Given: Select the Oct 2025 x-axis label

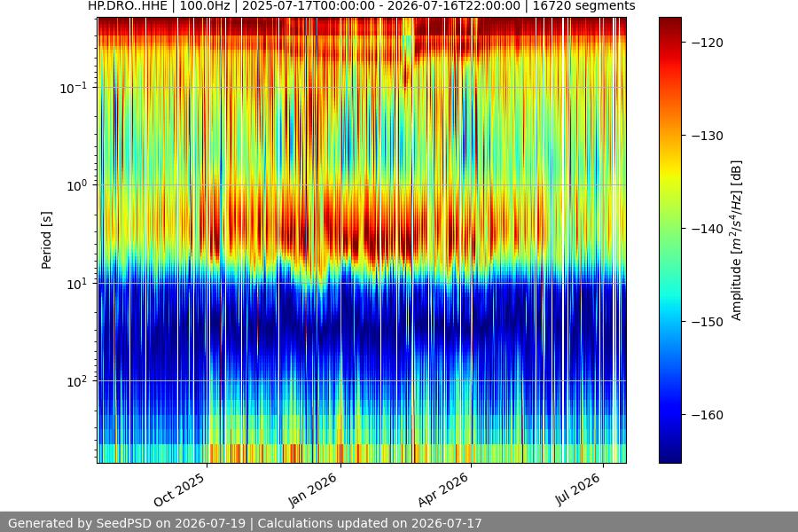Looking at the screenshot, I should 179,489.
